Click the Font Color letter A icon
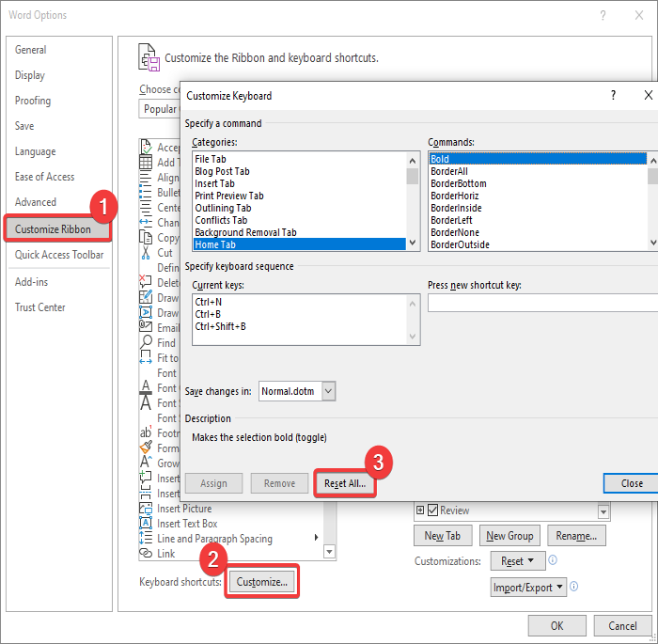658x644 pixels. tap(146, 387)
